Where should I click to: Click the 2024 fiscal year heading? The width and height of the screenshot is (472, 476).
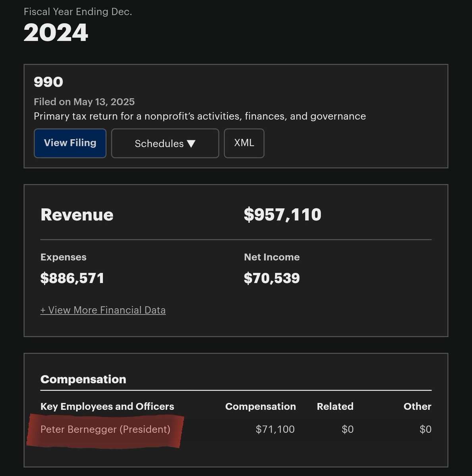[56, 33]
